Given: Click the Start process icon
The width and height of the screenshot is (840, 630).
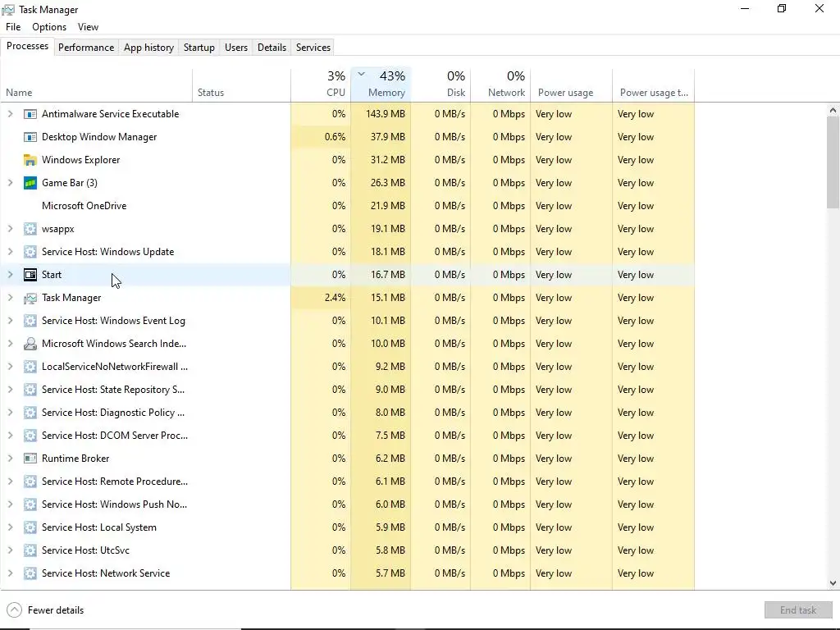Looking at the screenshot, I should tap(30, 275).
